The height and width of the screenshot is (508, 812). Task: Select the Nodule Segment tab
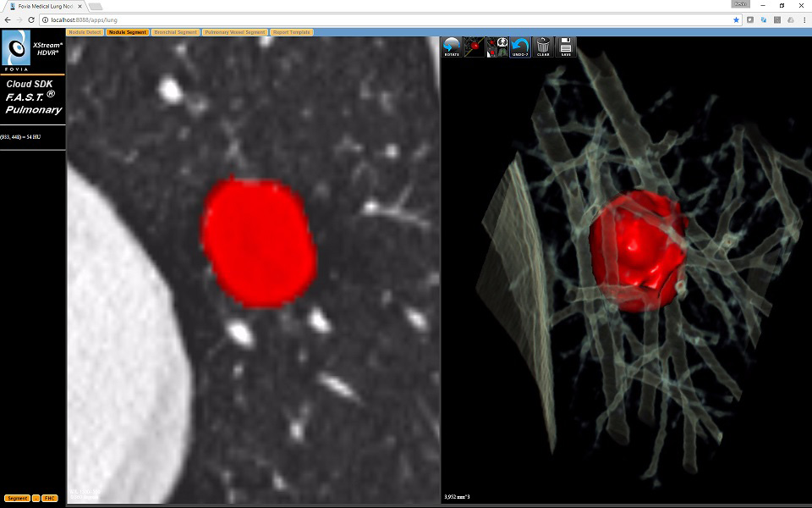tap(128, 32)
